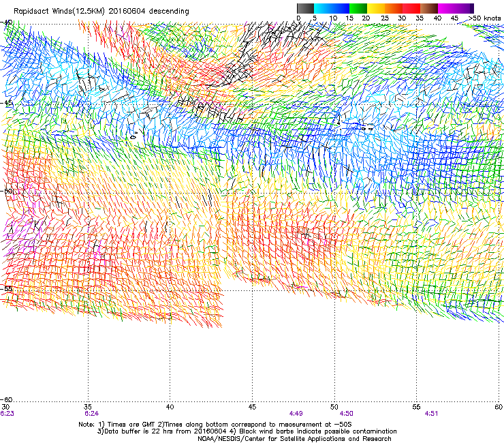Viewport: 504px width, 443px height.
Task: Click the '10' label under the color legend
Action: 333,18
